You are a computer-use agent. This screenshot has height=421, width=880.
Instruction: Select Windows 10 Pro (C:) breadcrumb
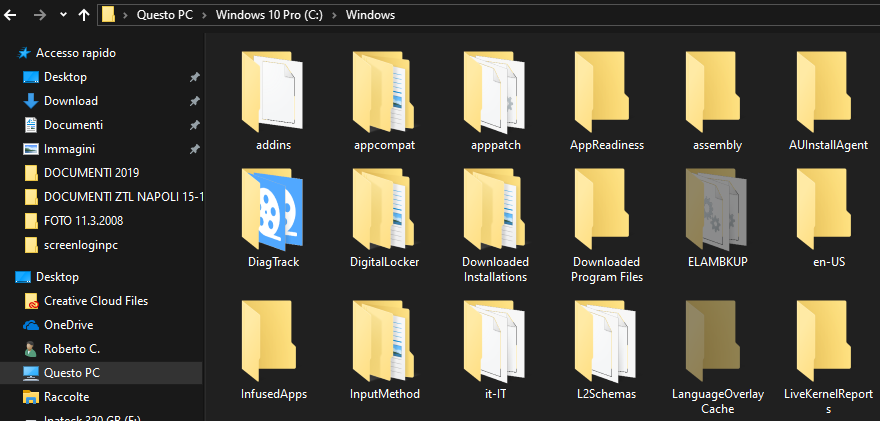click(x=269, y=15)
